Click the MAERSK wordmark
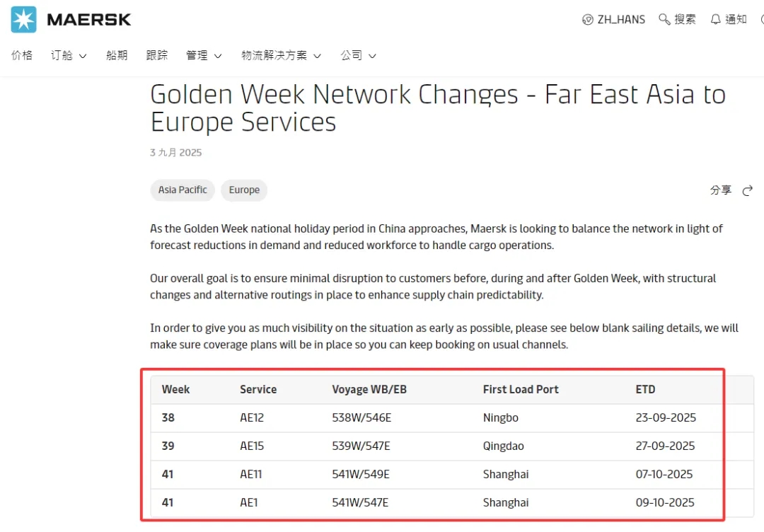This screenshot has width=764, height=532. click(x=89, y=20)
